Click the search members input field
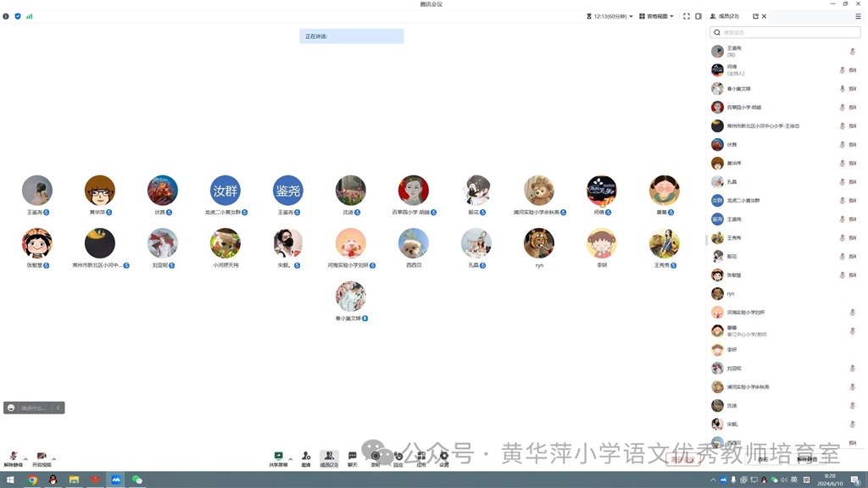Screen dimensions: 868x488 coord(785,33)
